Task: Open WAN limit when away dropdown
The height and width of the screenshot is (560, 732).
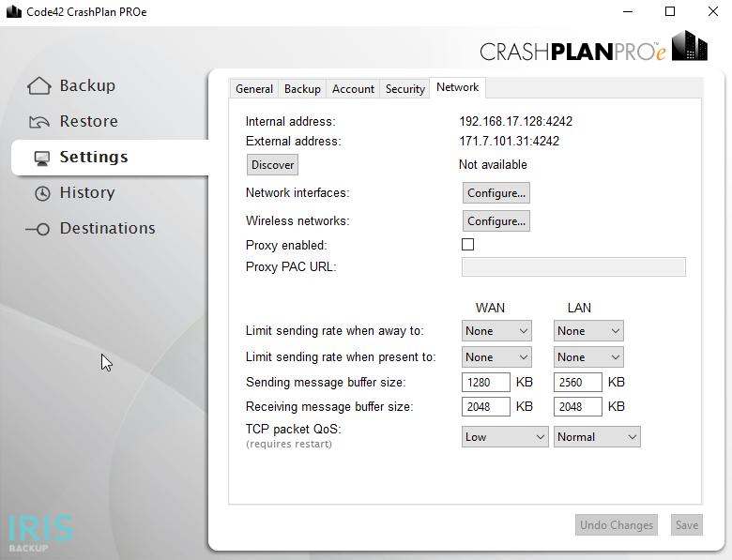Action: tap(496, 331)
